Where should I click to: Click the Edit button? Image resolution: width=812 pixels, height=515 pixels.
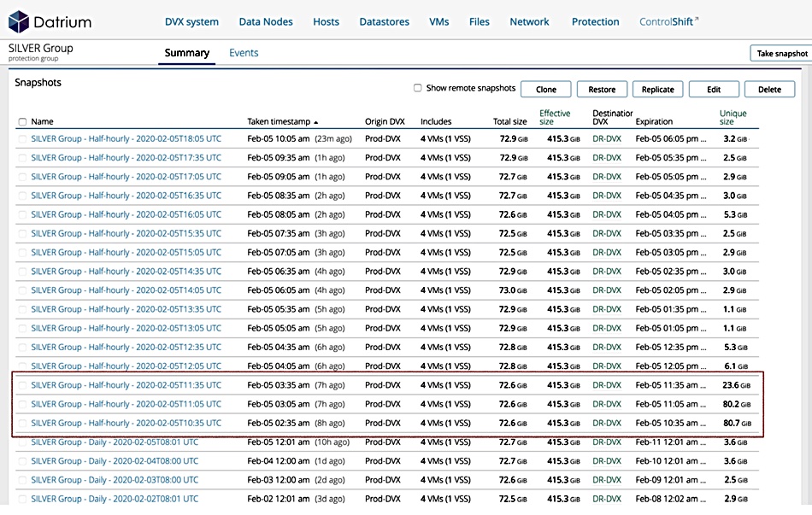(x=714, y=89)
